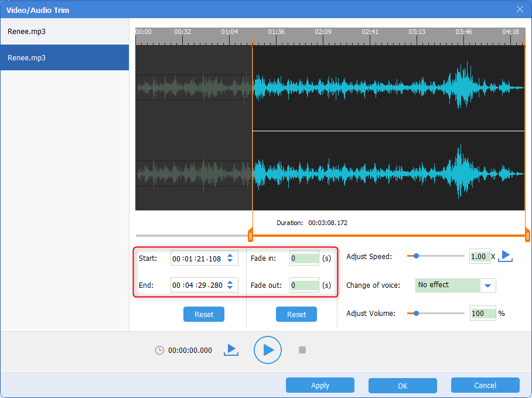Click the gray Stop square button
The image size is (532, 398).
point(302,350)
